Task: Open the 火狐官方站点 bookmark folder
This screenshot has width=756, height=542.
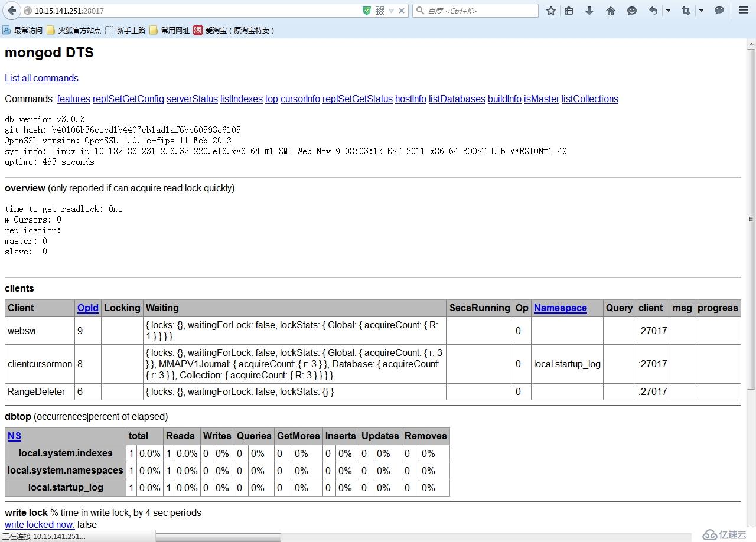Action: [74, 30]
